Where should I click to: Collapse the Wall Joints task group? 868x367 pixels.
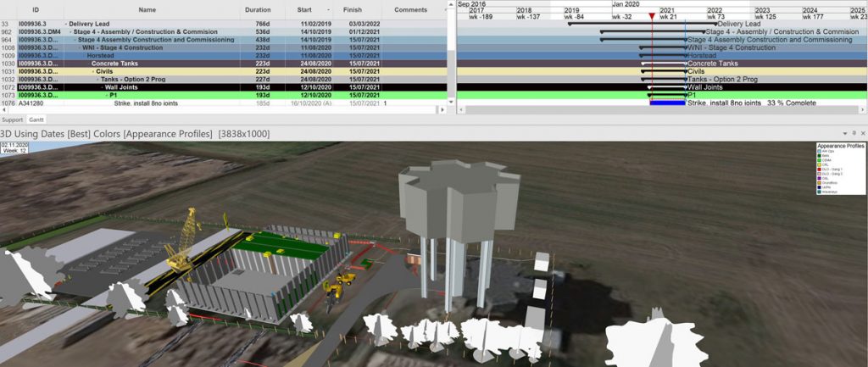point(100,87)
